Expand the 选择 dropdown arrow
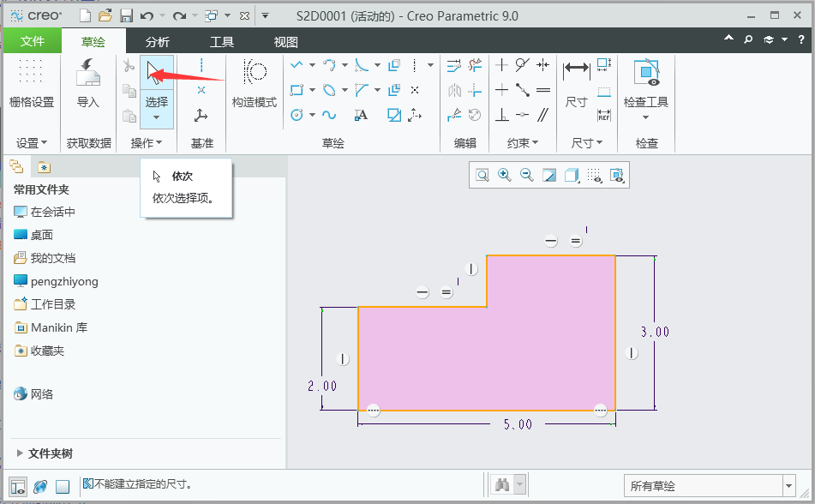 pyautogui.click(x=157, y=117)
